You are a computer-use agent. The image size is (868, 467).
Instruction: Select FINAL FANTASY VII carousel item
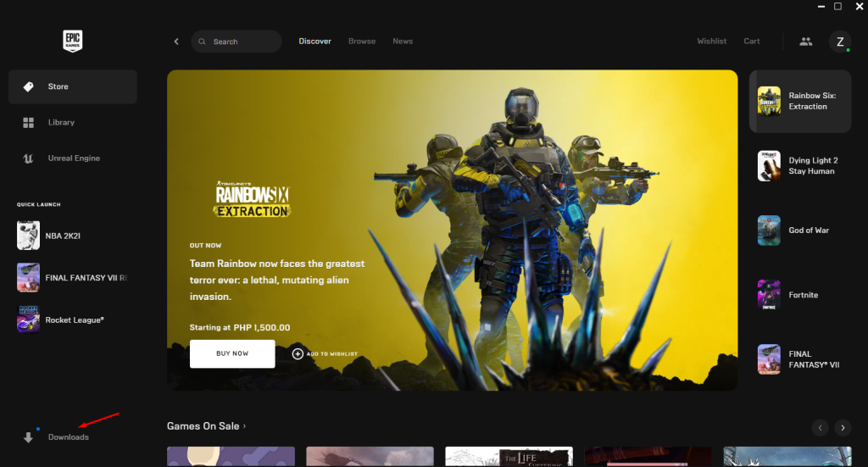click(800, 359)
